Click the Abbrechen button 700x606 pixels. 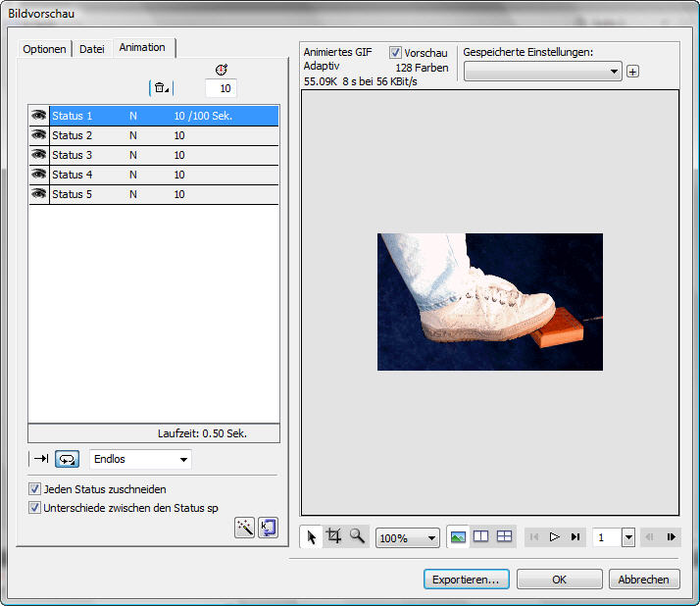644,580
